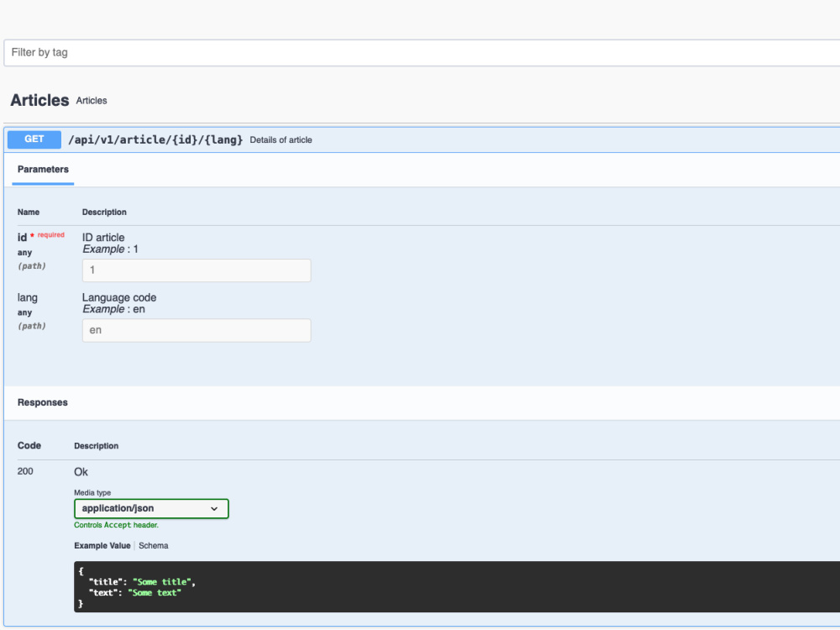Click the red required marker beside id

pos(47,234)
